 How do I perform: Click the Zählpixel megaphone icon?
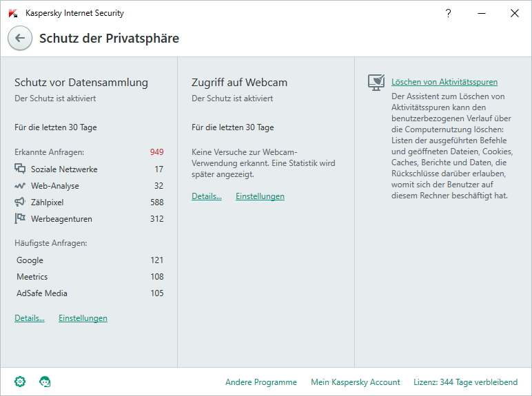coord(20,202)
